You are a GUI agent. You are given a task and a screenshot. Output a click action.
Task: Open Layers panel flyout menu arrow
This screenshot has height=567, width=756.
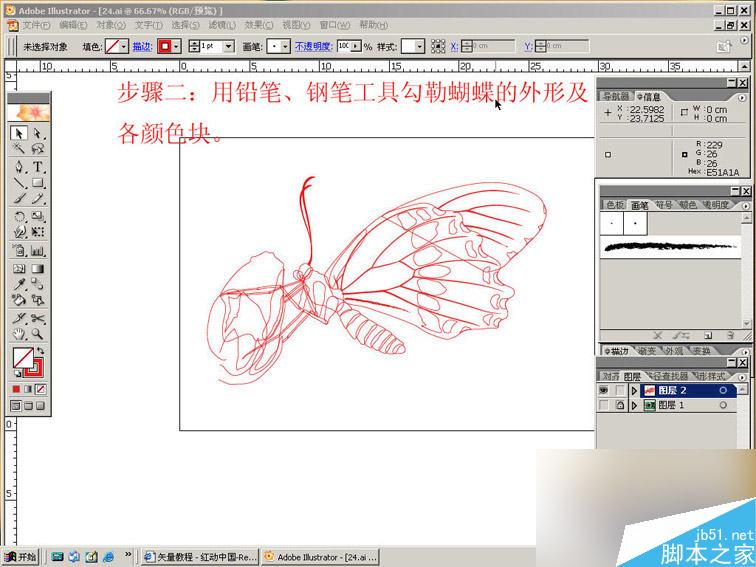[x=742, y=377]
